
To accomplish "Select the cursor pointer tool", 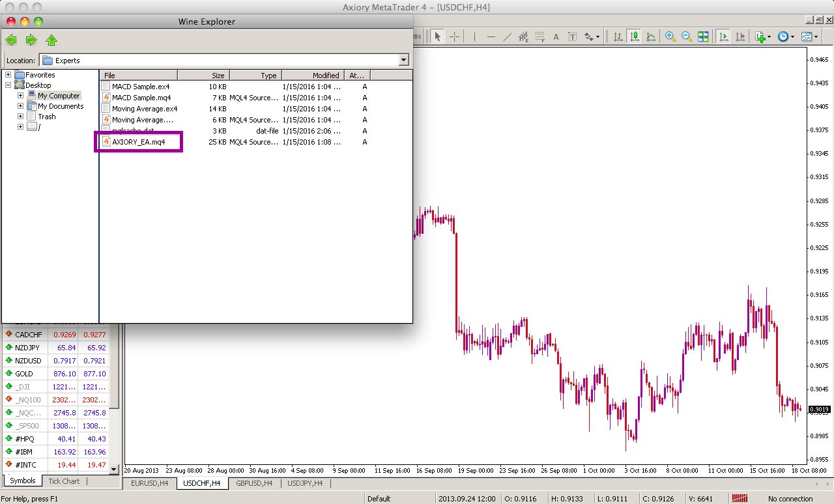I will click(x=438, y=36).
